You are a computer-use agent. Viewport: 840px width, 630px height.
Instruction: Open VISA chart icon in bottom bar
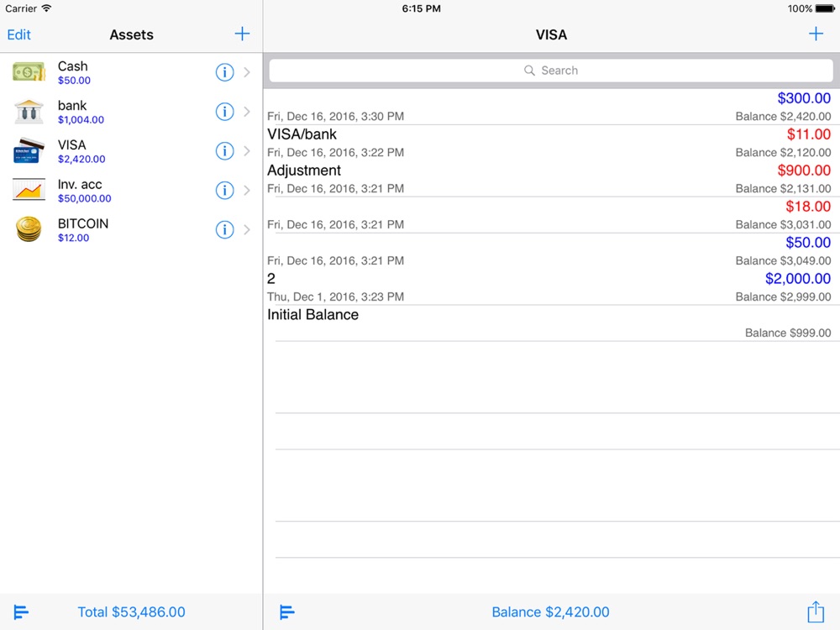click(287, 612)
